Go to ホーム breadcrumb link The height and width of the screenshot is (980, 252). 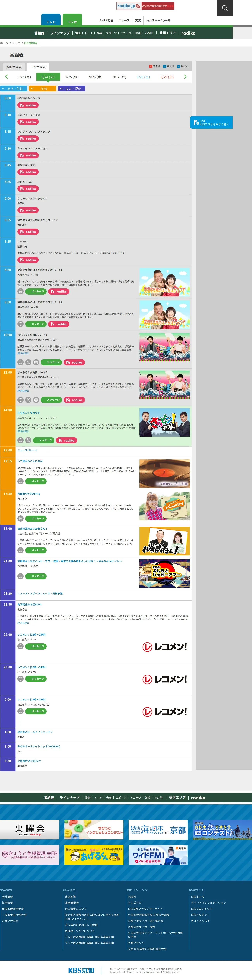click(4, 43)
